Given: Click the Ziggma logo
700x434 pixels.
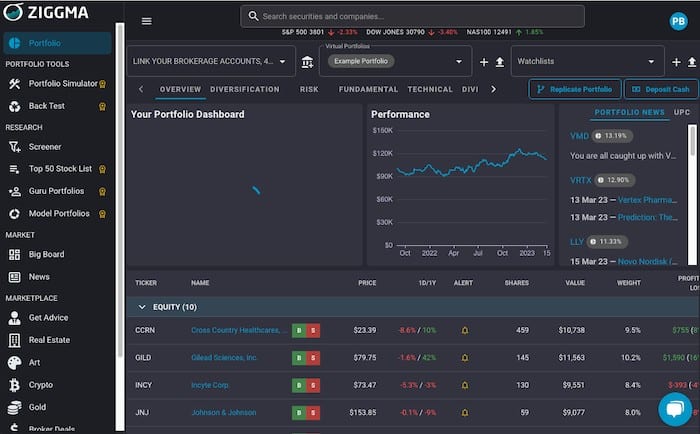Looking at the screenshot, I should 46,13.
